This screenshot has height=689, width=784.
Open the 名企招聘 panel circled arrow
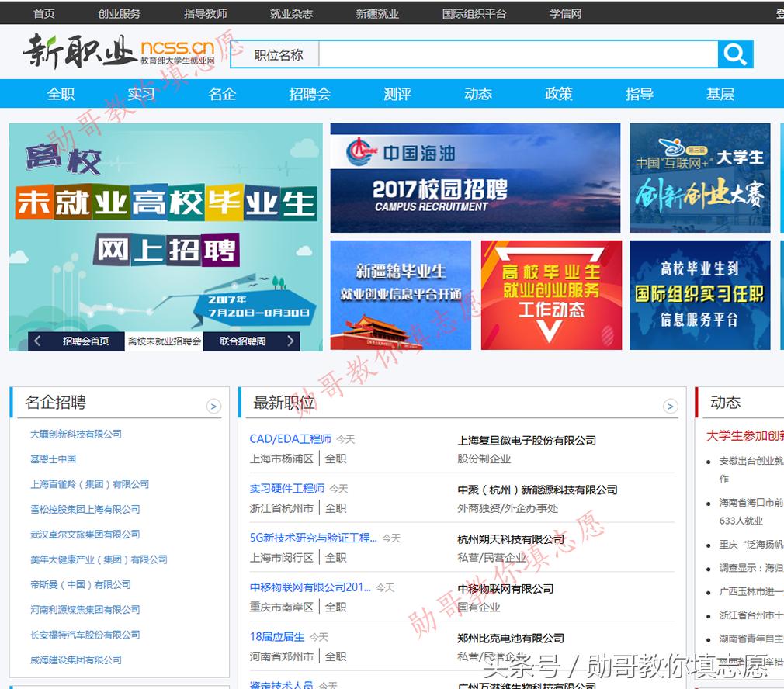214,406
